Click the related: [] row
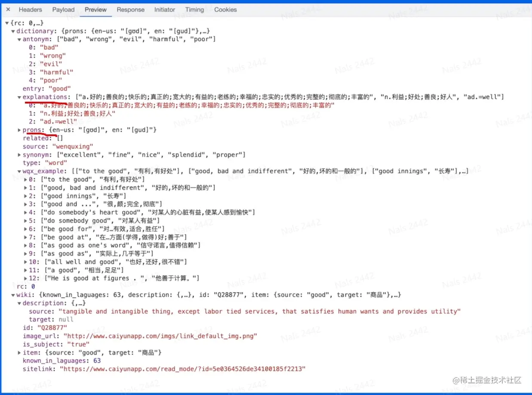The image size is (532, 395). pyautogui.click(x=43, y=138)
